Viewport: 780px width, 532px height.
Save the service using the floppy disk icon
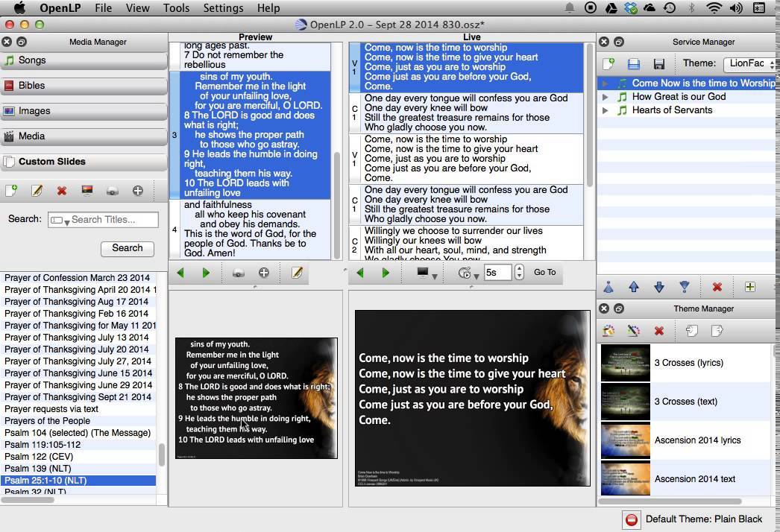[658, 64]
